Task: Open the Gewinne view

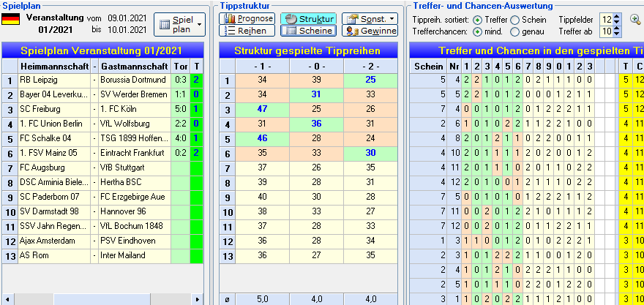Action: tap(370, 31)
